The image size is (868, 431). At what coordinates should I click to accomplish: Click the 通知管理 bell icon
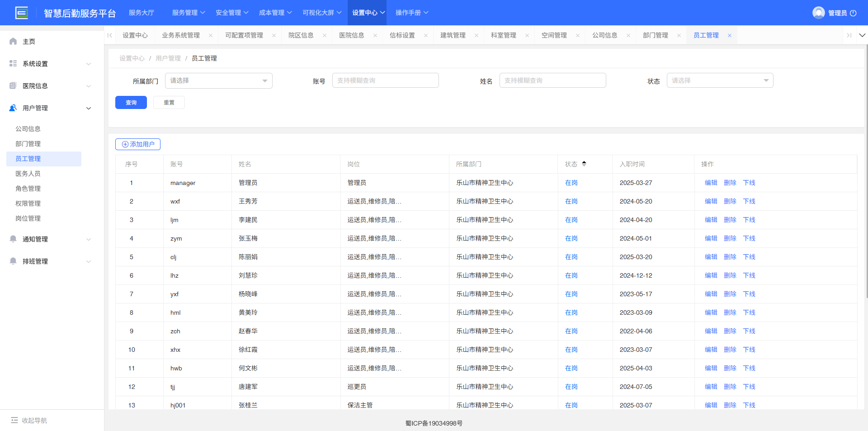pos(13,239)
